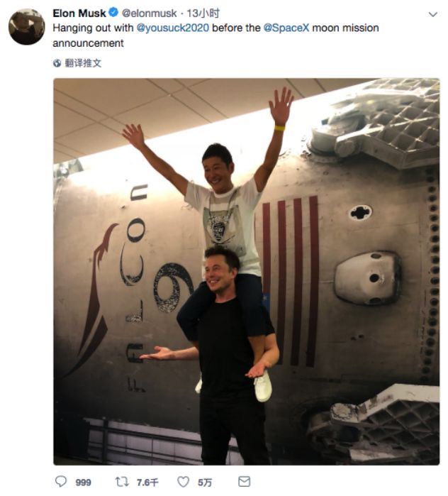448x496 pixels.
Task: Click the globe icon beside 翻译推文
Action: (x=57, y=63)
